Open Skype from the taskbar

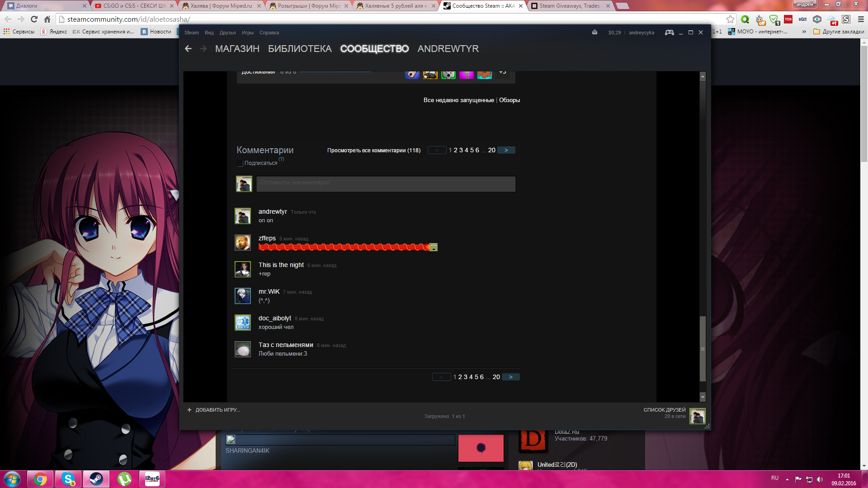tap(68, 479)
